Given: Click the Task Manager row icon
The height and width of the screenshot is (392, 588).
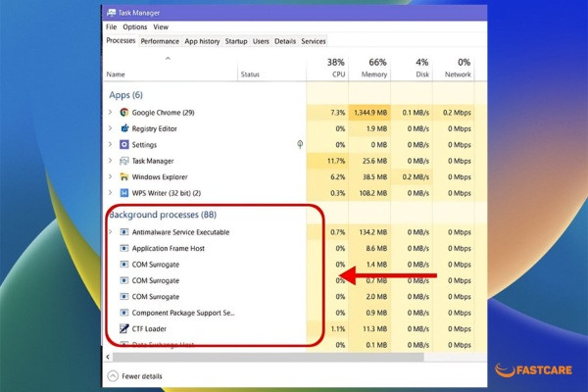Looking at the screenshot, I should (x=124, y=161).
